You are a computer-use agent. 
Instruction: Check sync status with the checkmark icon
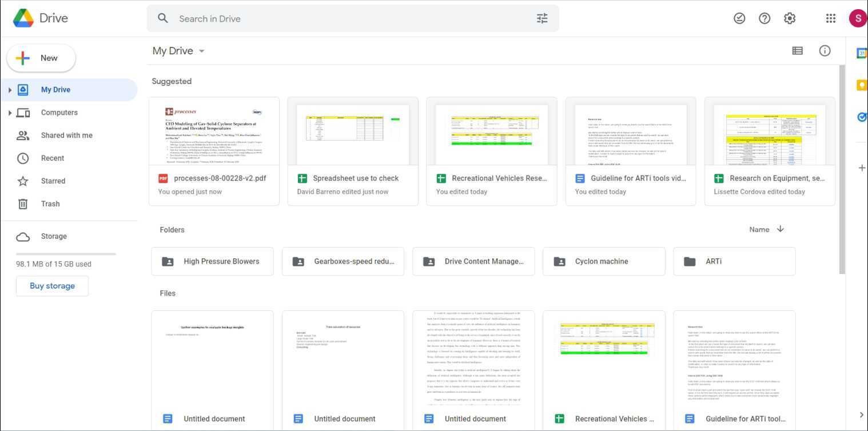pos(739,18)
